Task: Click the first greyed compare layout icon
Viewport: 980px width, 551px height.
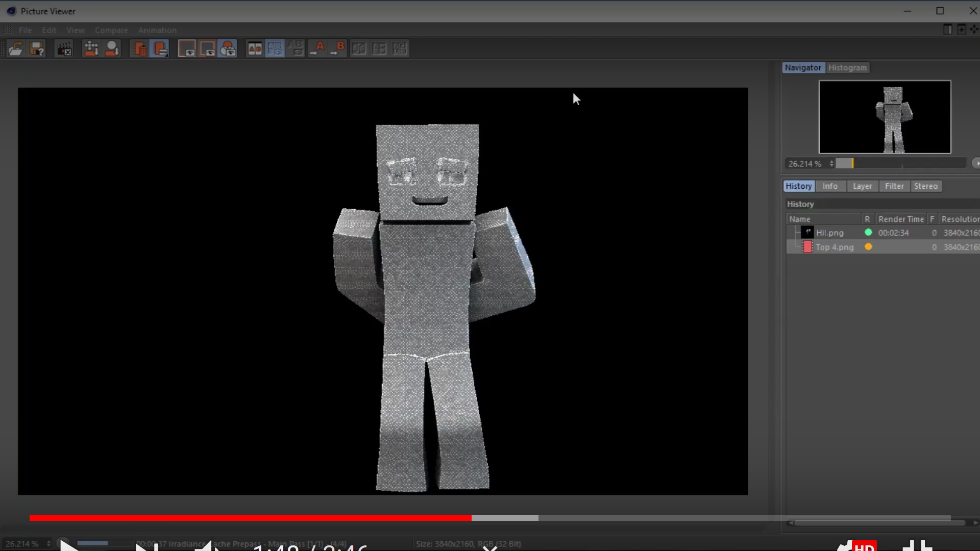Action: 359,48
